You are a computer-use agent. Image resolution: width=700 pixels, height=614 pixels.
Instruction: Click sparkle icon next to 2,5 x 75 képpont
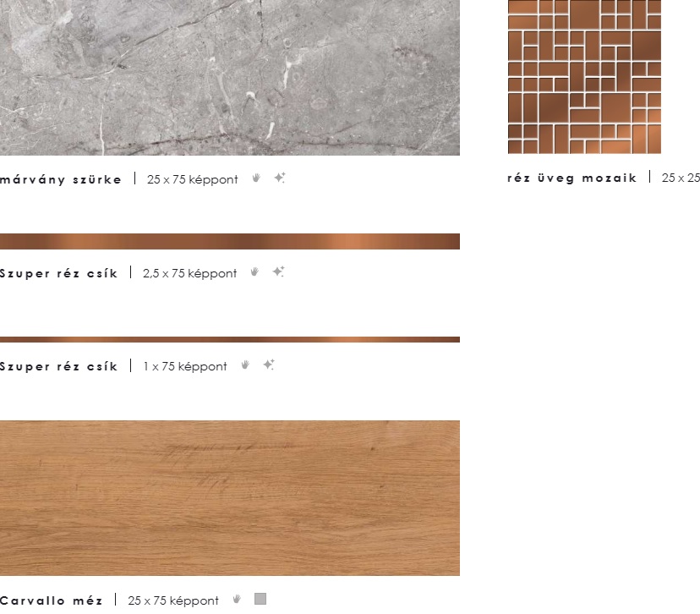(279, 271)
